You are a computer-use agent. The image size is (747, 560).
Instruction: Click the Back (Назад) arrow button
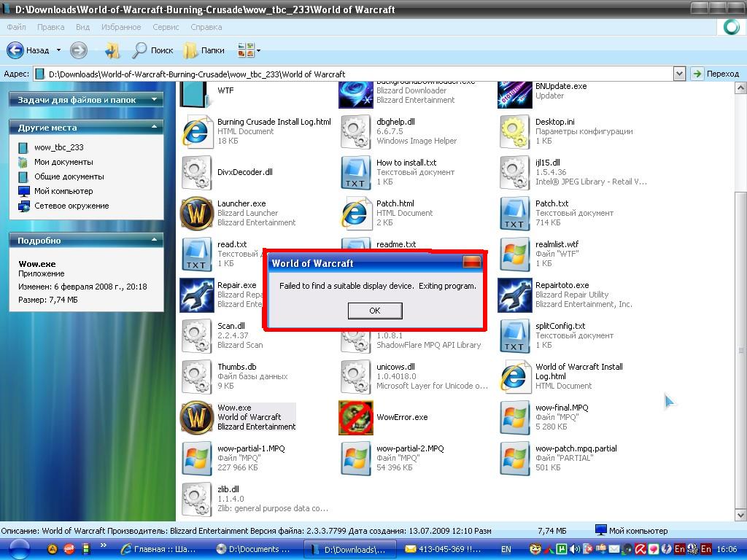tap(15, 50)
